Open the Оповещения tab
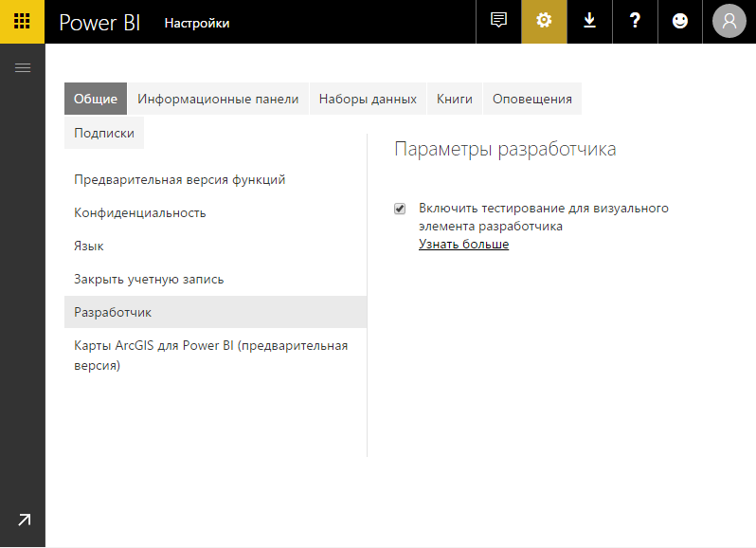This screenshot has width=756, height=548. (x=532, y=99)
